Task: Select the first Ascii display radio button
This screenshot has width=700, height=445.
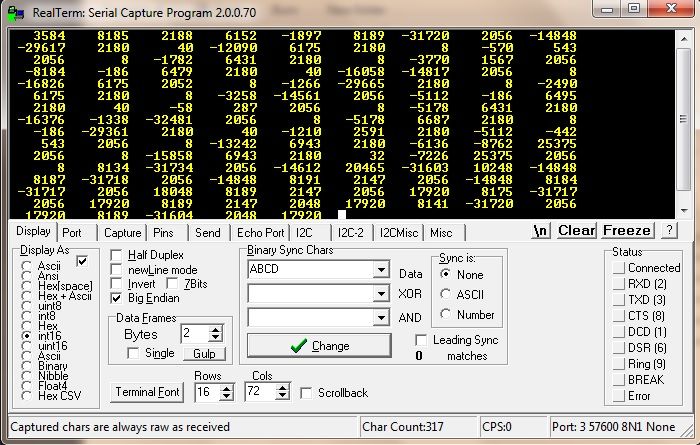Action: tap(26, 266)
